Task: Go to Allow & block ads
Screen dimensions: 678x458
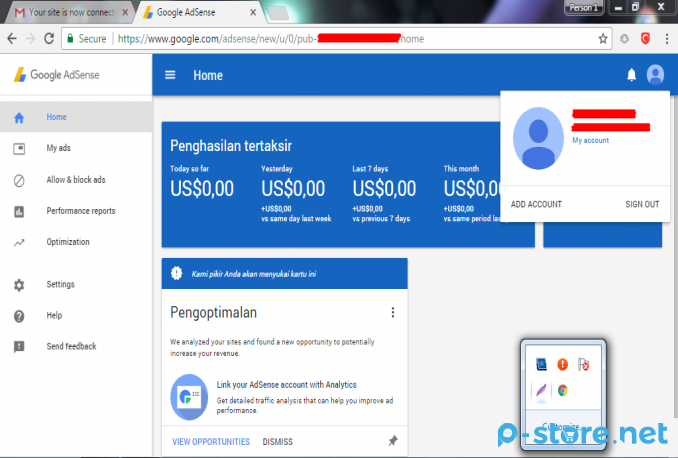Action: (x=75, y=180)
